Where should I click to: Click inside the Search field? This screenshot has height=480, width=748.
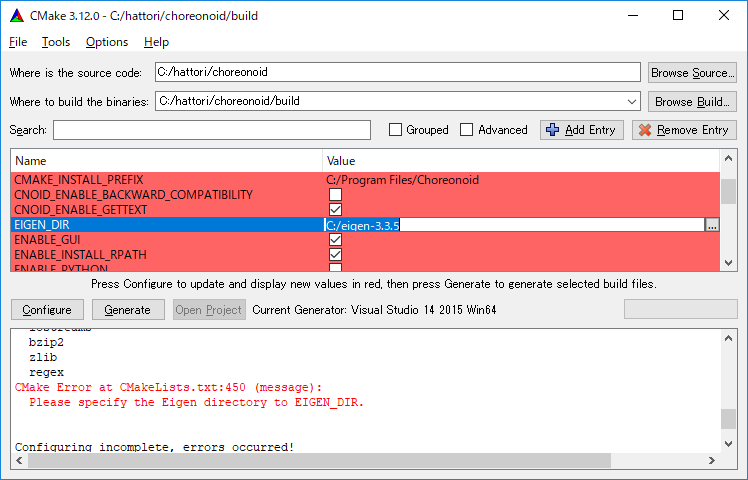click(212, 130)
